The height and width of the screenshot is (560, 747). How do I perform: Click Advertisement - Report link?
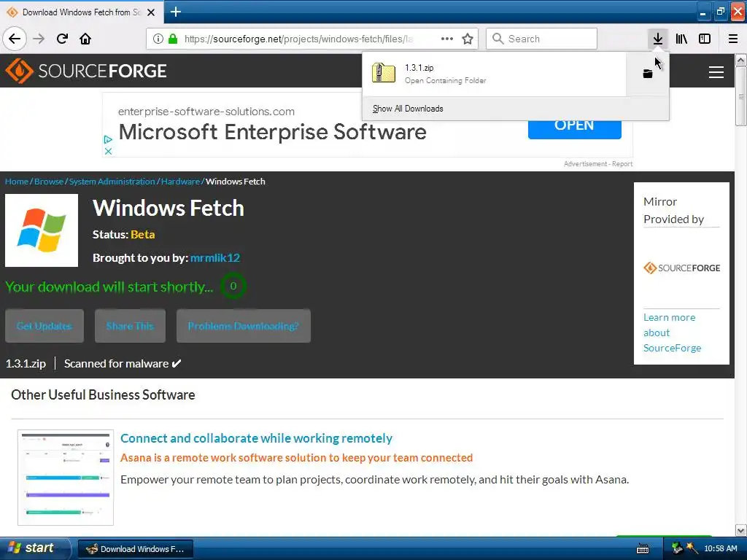(598, 164)
